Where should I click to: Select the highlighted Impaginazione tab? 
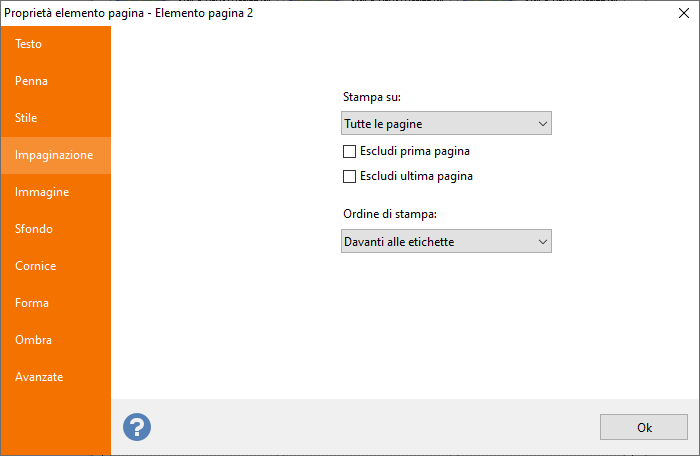(x=56, y=155)
